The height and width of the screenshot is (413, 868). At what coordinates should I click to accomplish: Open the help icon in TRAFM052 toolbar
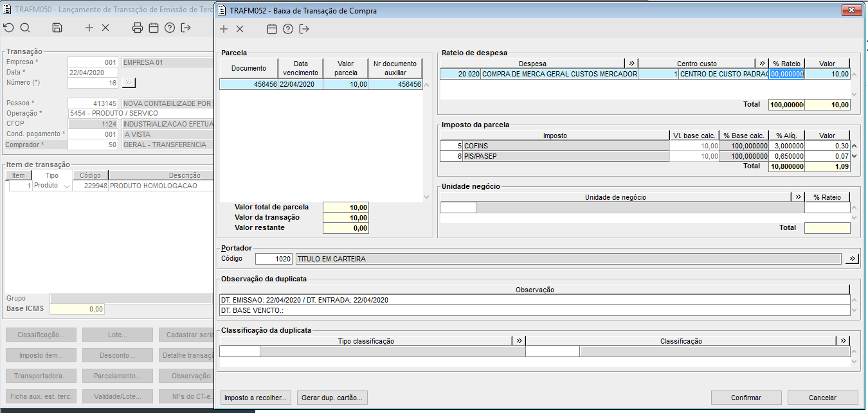pyautogui.click(x=288, y=29)
